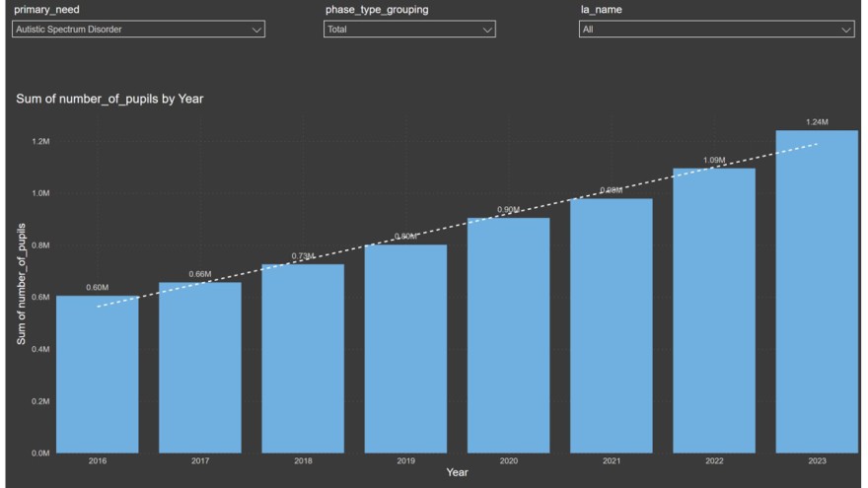Click the bar for year 2017

point(200,370)
